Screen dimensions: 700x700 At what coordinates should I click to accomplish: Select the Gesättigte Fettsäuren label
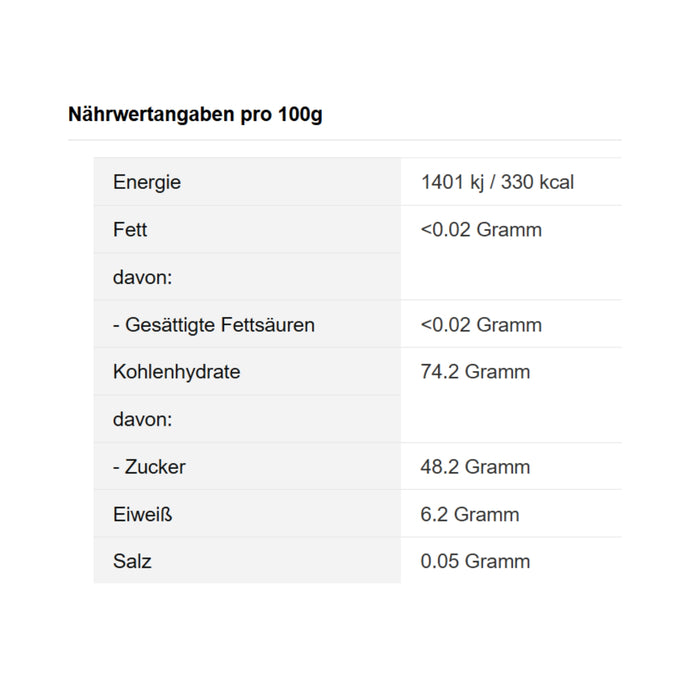click(x=213, y=324)
